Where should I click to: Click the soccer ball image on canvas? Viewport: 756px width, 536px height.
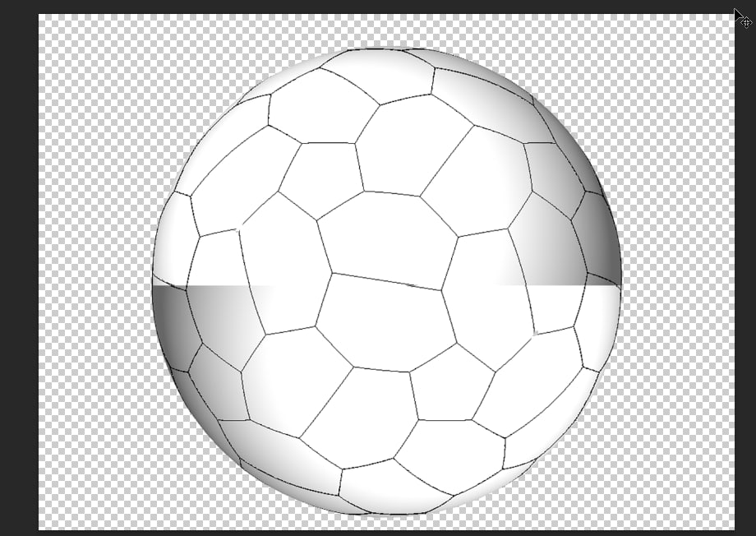pyautogui.click(x=387, y=282)
